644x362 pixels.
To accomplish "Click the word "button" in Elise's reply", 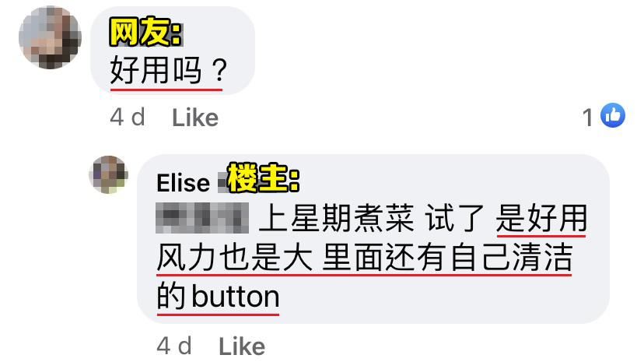I will point(236,297).
